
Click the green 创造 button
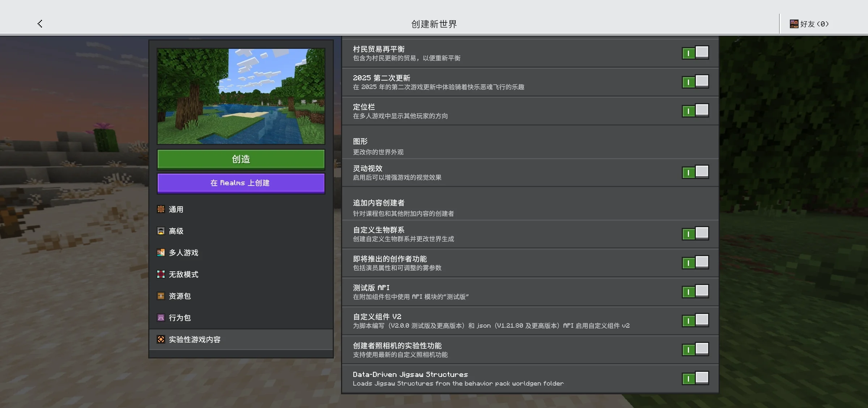tap(241, 159)
